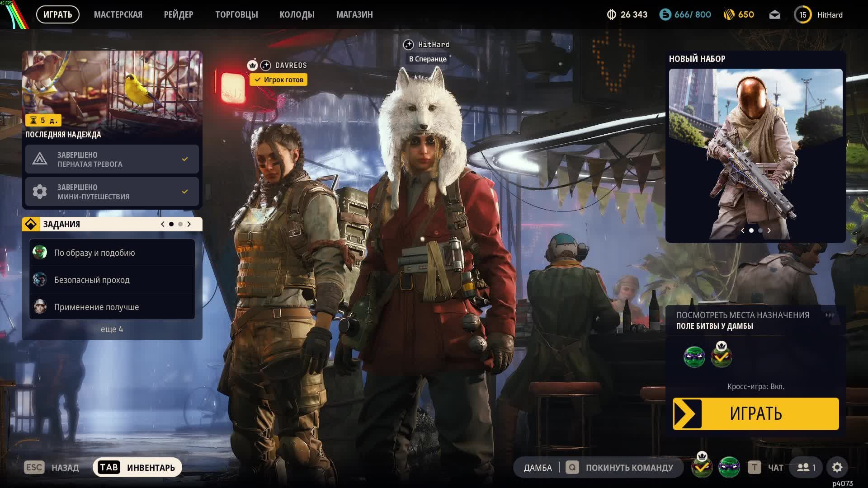
Task: Click the blue Cred currency icon
Action: [665, 15]
